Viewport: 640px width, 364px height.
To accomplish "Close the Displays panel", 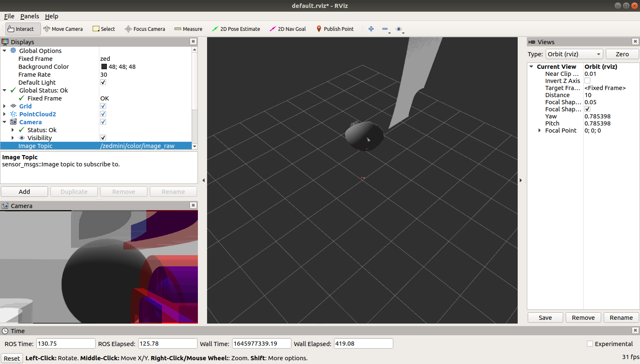I will coord(193,41).
